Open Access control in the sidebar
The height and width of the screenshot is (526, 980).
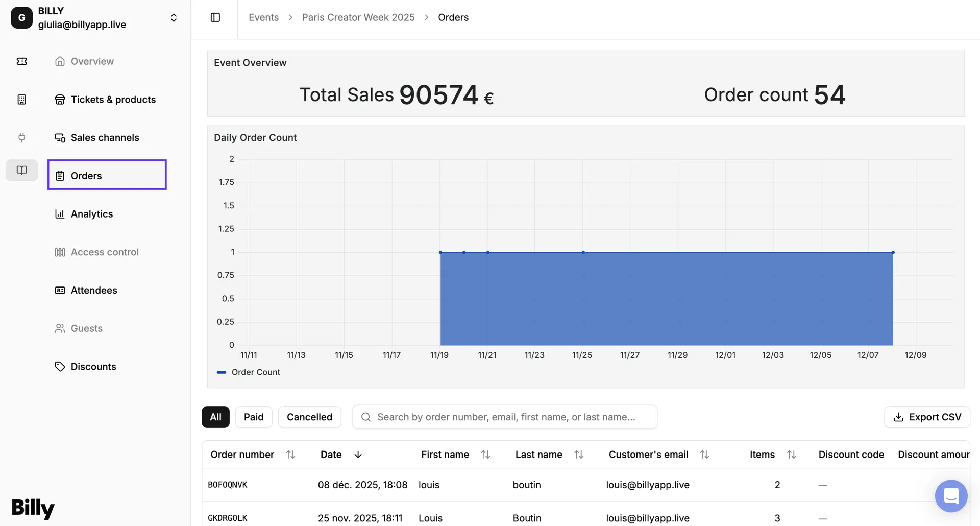(x=105, y=252)
